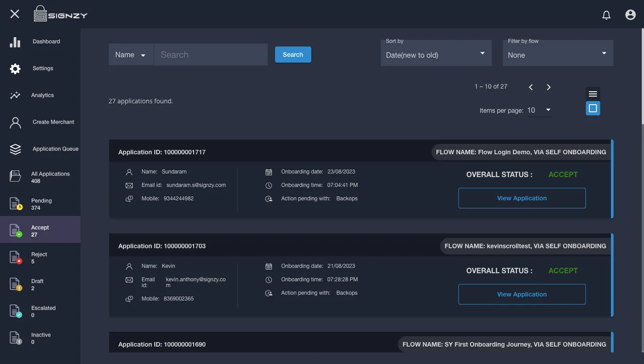Click the Signzy logo
This screenshot has height=364, width=644.
[61, 14]
